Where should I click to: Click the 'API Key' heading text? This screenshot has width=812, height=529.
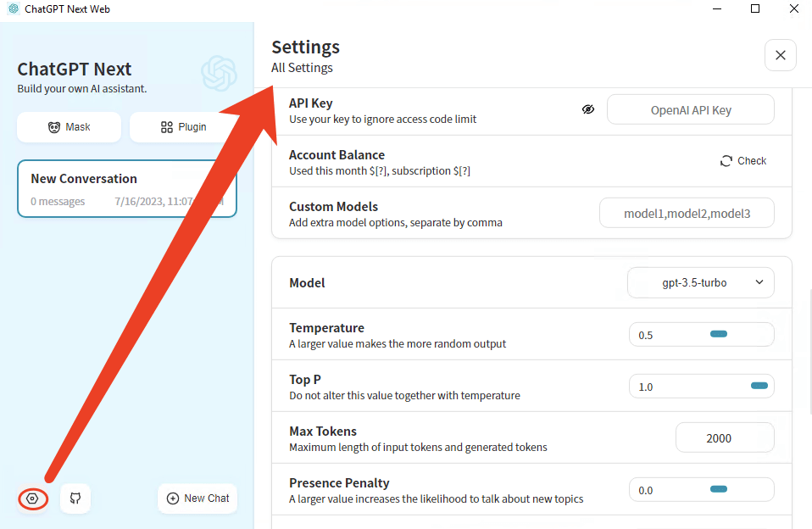pos(311,103)
